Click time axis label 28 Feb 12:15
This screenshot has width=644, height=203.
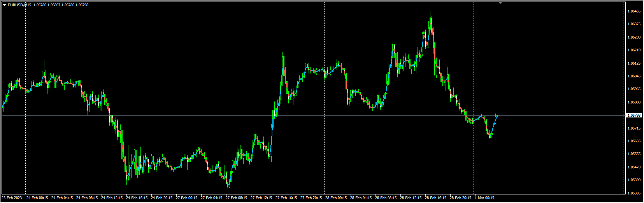(411, 198)
